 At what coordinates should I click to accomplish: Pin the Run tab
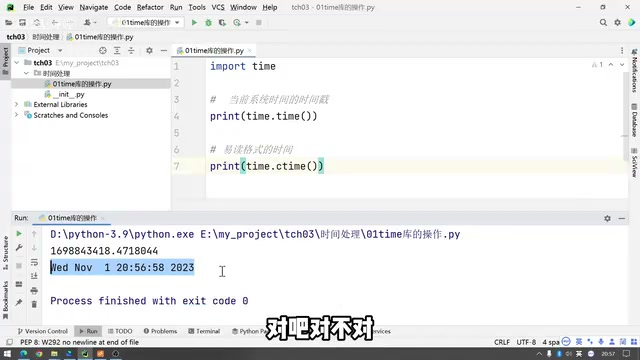(19, 302)
